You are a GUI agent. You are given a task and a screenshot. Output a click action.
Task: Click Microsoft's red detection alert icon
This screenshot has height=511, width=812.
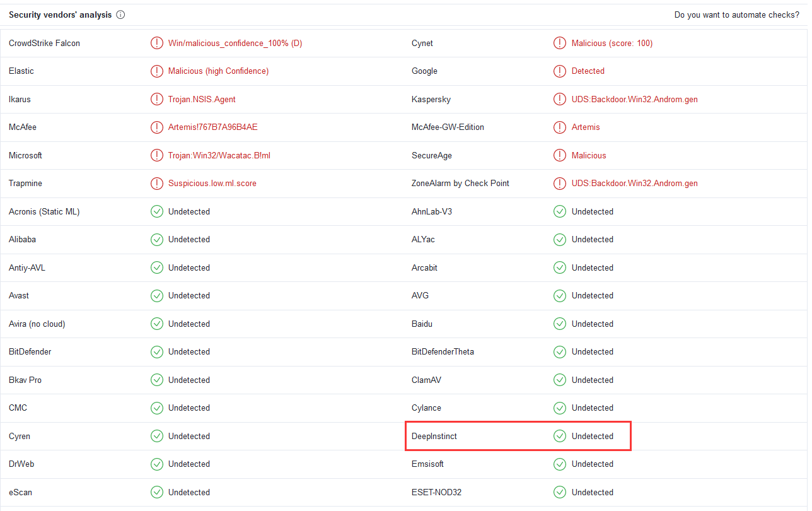click(156, 156)
